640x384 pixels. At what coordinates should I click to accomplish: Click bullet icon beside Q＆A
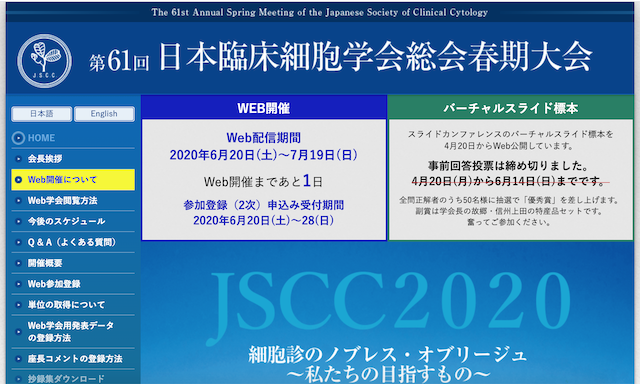(x=18, y=242)
